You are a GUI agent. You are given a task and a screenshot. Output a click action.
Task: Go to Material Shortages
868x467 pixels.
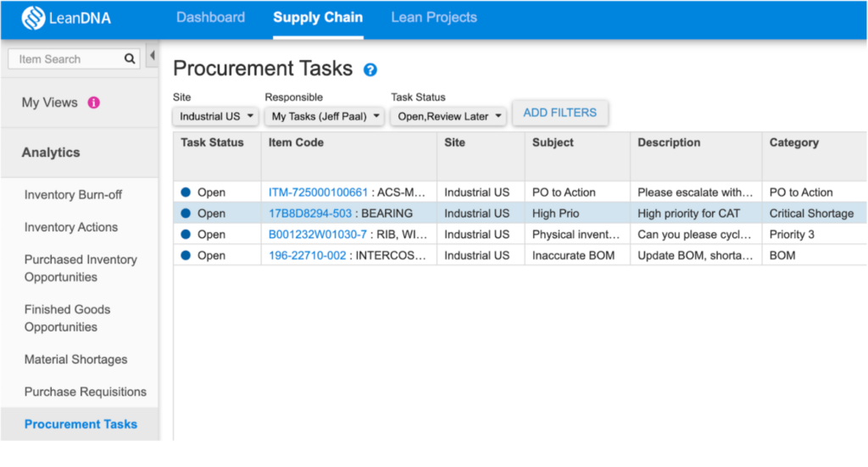click(x=75, y=359)
